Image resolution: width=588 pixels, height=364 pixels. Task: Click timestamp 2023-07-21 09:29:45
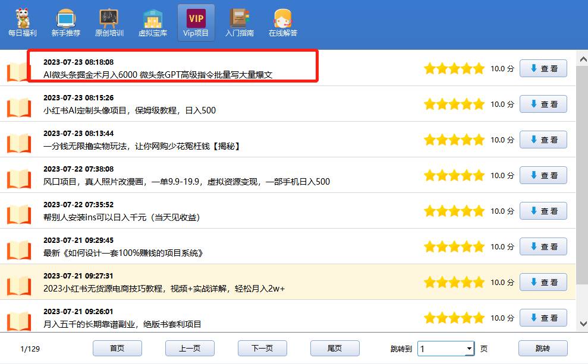coord(78,240)
